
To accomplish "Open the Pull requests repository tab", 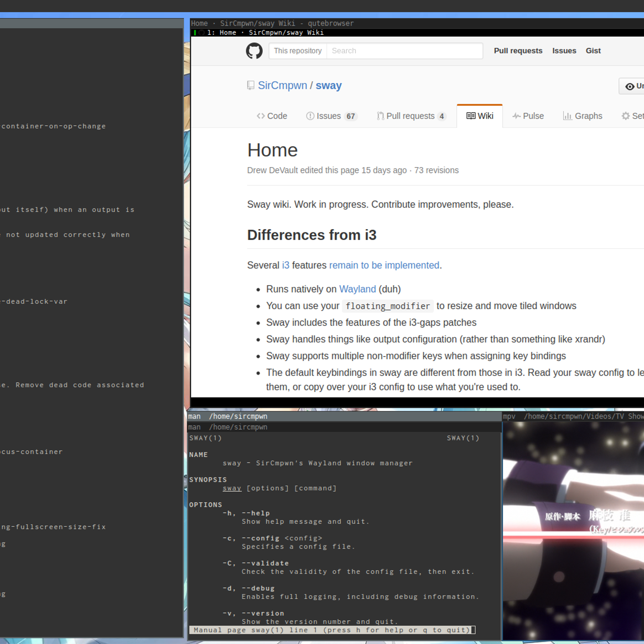I will pos(412,116).
